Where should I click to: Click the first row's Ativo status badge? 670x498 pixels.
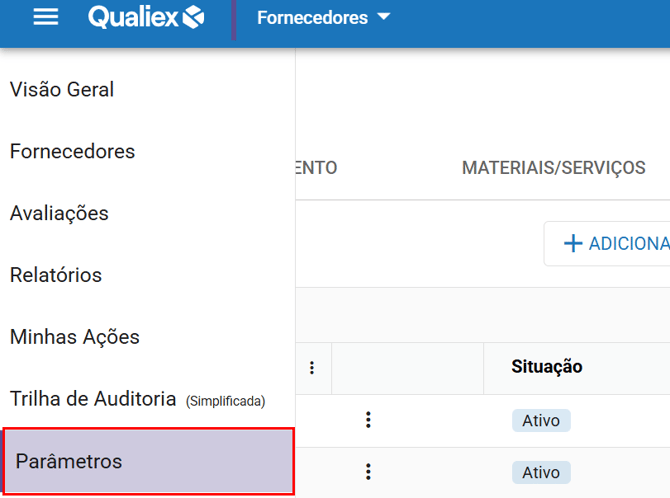click(541, 420)
